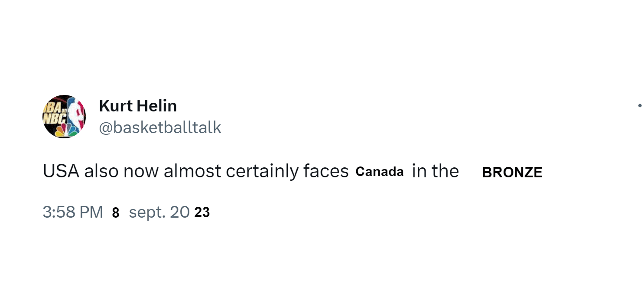Click the grey 20 in the date
Screen dimensions: 644x297
pyautogui.click(x=180, y=212)
